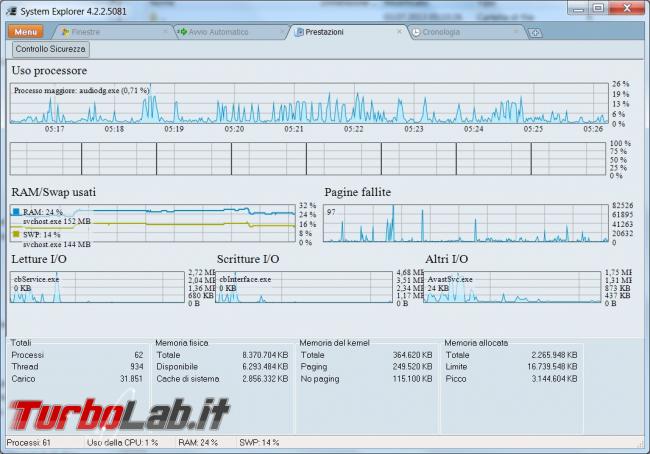This screenshot has width=650, height=454.
Task: Click the Pagine fallite graph
Action: [466, 223]
